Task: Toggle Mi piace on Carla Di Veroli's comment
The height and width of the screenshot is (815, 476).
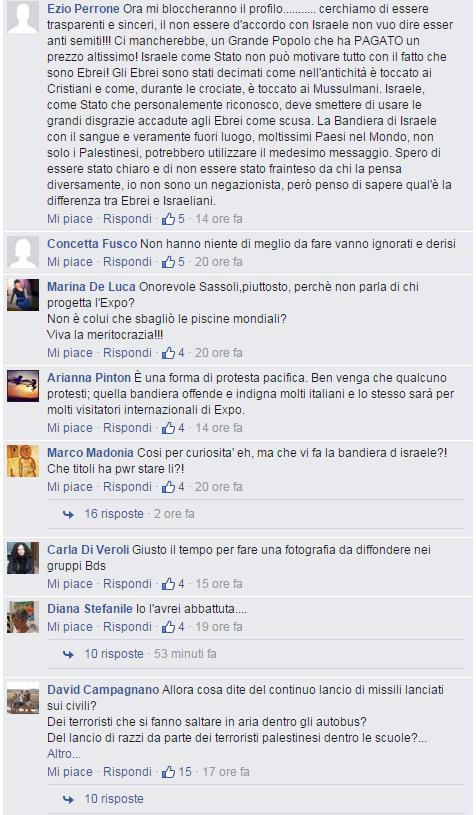Action: 70,584
